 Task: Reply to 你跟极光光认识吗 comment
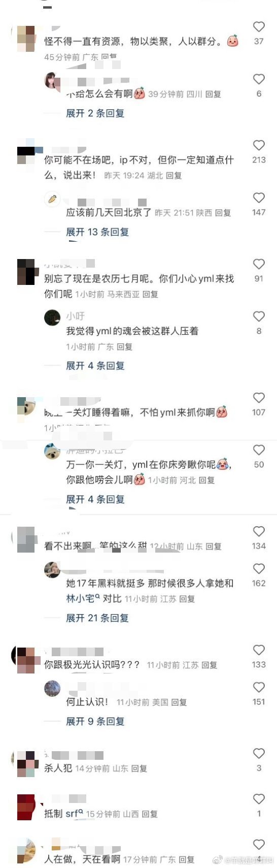pyautogui.click(x=209, y=665)
